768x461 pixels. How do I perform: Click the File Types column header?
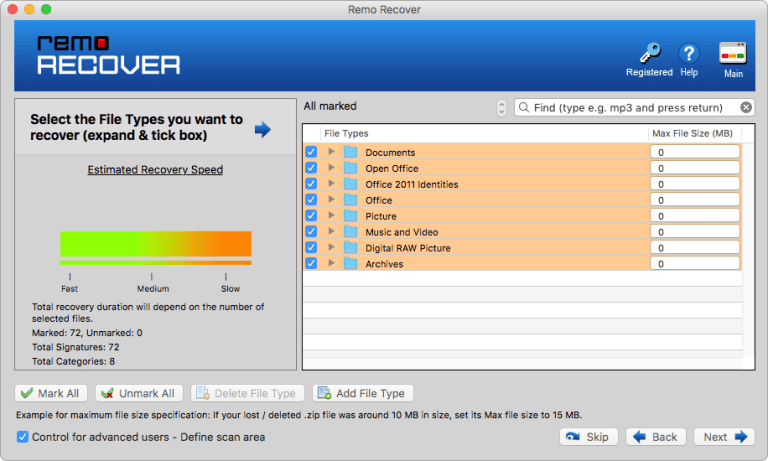(x=346, y=133)
